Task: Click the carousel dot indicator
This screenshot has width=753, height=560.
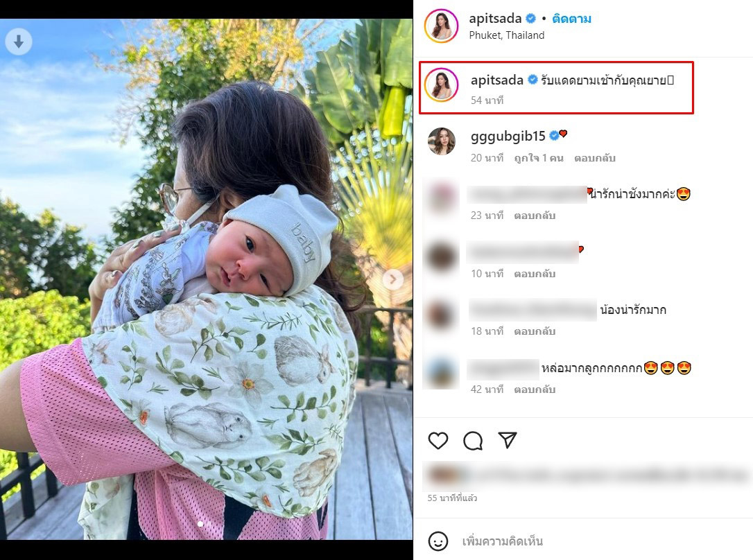Action: (x=200, y=524)
